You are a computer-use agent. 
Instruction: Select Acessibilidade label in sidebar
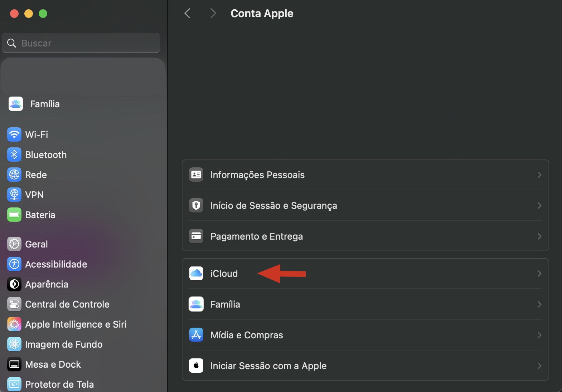click(x=56, y=264)
